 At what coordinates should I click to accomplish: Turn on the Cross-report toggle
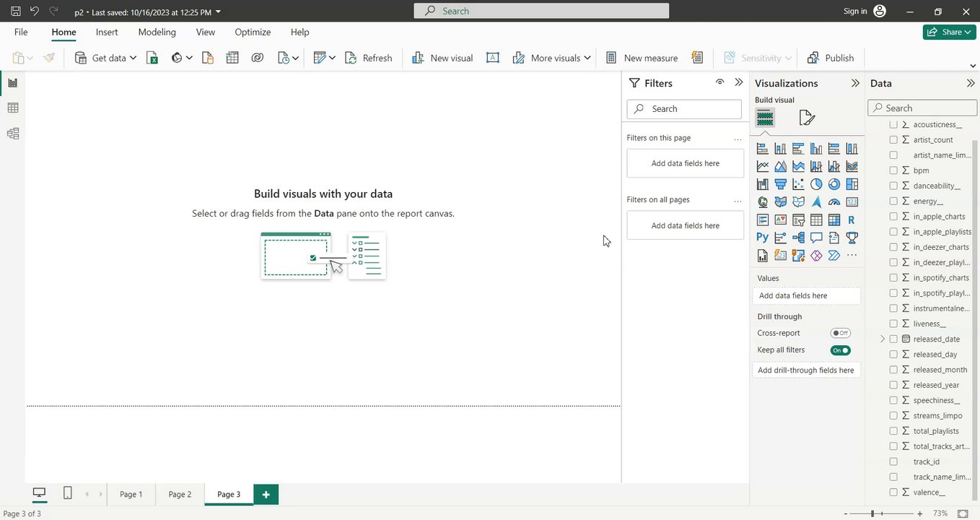click(x=840, y=333)
